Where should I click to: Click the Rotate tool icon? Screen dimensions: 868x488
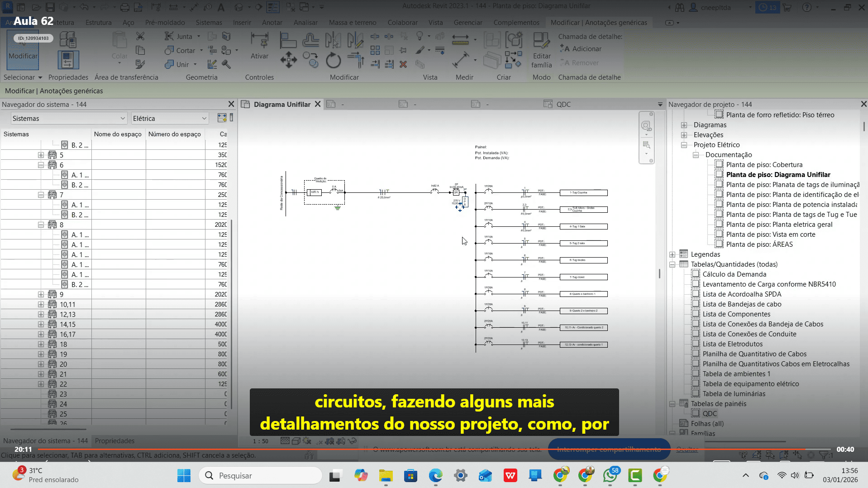[x=333, y=60]
